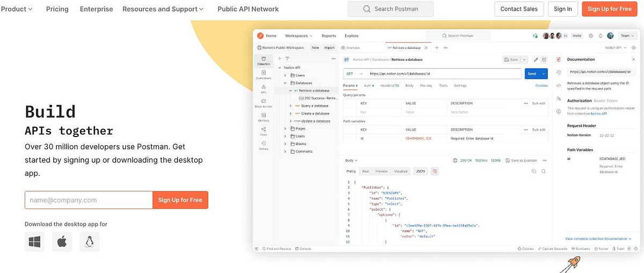Screen dimensions: 644x273
Task: Click the orange Postman logo in app
Action: click(x=260, y=35)
